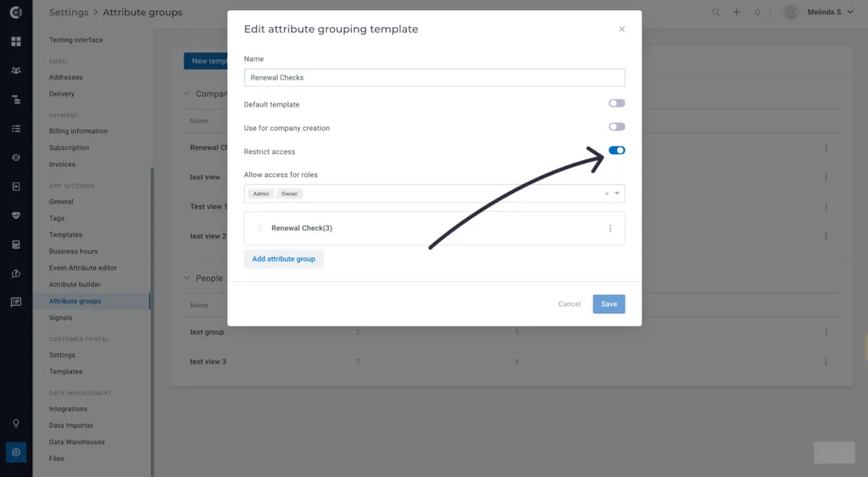Click the search magnifier icon in header
The width and height of the screenshot is (868, 477).
715,12
